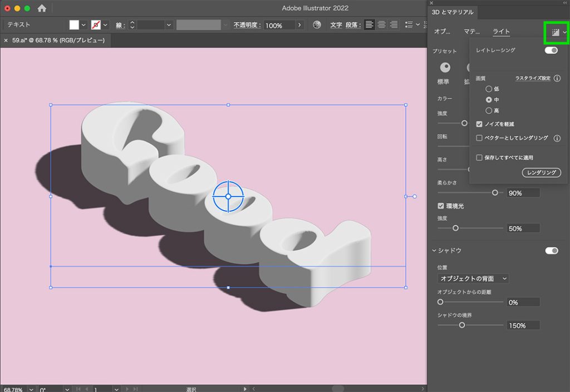Click the Home icon in the title bar

click(x=41, y=8)
